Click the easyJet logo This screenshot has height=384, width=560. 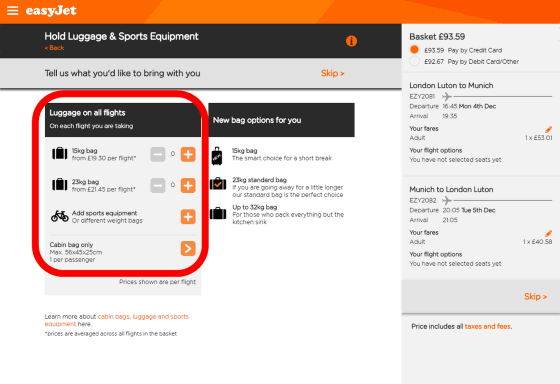pyautogui.click(x=51, y=11)
